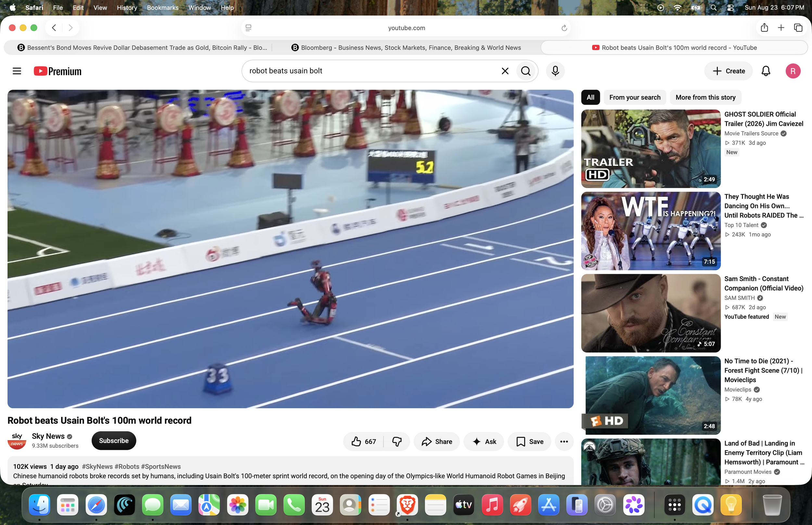Screen dimensions: 812x525
Task: Click the #SportsNews hashtag
Action: (161, 467)
